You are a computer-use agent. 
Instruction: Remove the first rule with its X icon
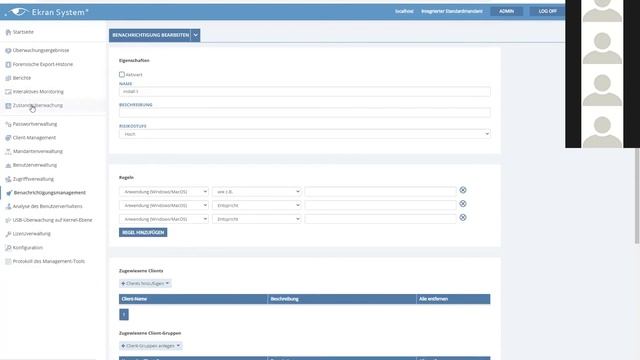(463, 190)
